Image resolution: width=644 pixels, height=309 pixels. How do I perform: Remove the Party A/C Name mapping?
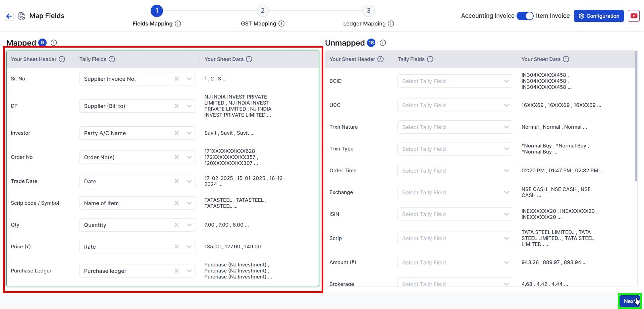(176, 133)
